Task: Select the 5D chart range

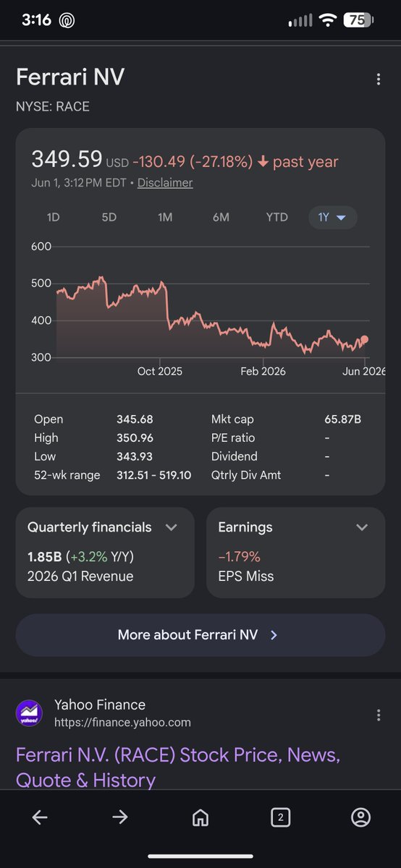Action: 109,217
